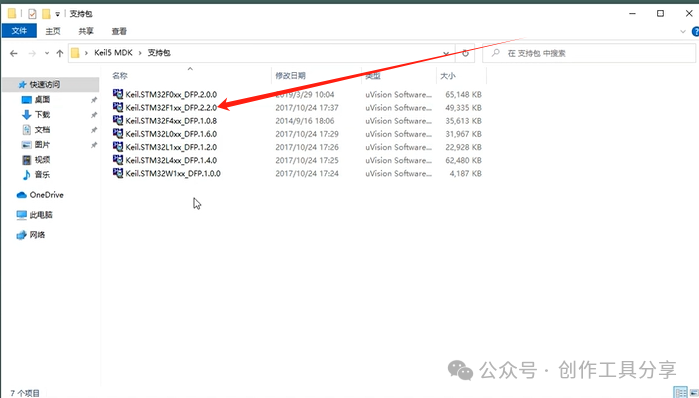Switch to the 主页 ribbon tab

click(53, 31)
